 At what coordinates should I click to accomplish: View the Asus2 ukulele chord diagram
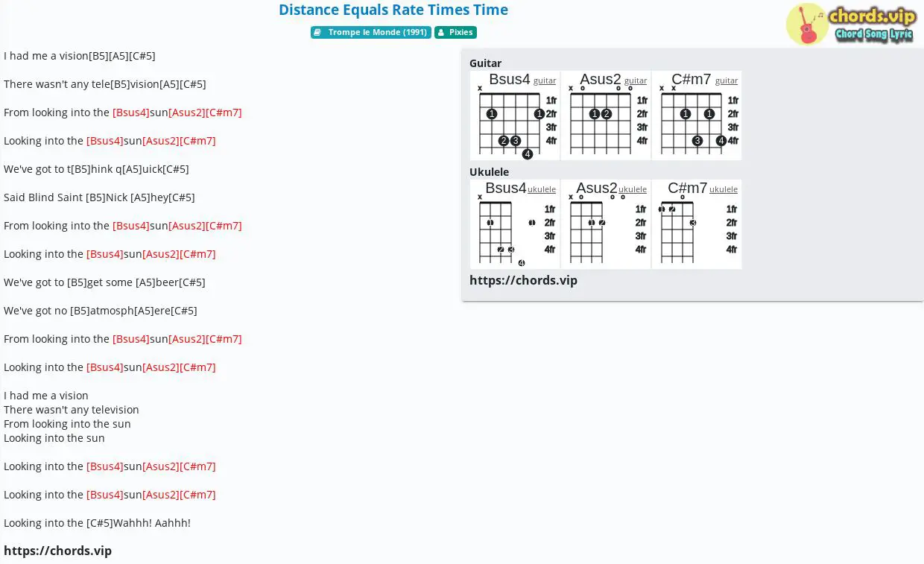click(x=606, y=224)
